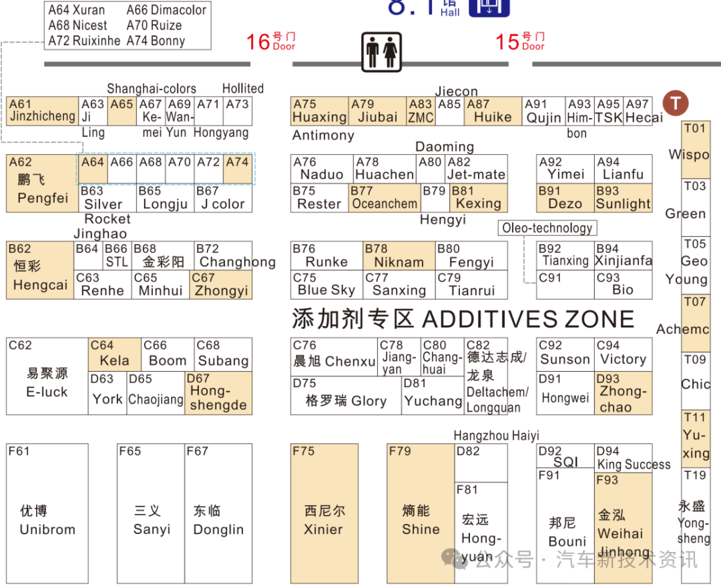Image resolution: width=721 pixels, height=588 pixels.
Task: Click booth A76 Naduo
Action: point(322,169)
